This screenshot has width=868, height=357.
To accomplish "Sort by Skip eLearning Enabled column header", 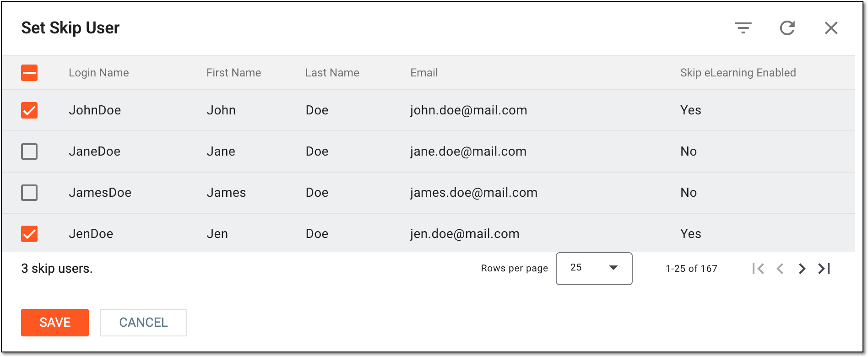I will tap(738, 73).
